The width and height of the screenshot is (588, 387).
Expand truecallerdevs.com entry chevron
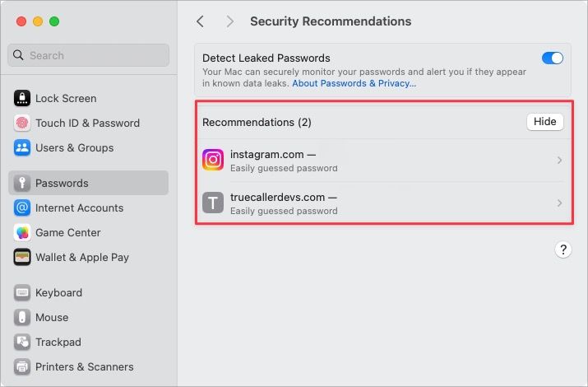(x=559, y=203)
